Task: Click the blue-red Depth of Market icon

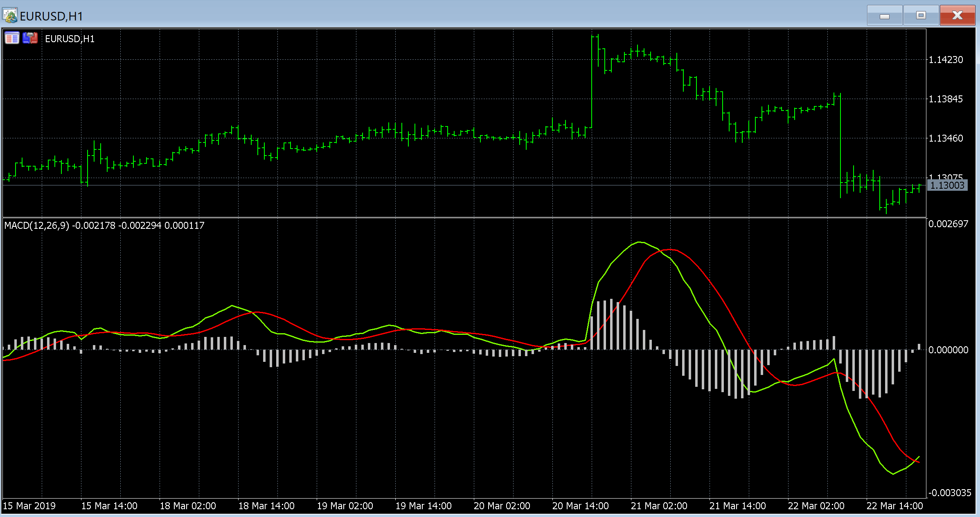Action: click(x=30, y=38)
